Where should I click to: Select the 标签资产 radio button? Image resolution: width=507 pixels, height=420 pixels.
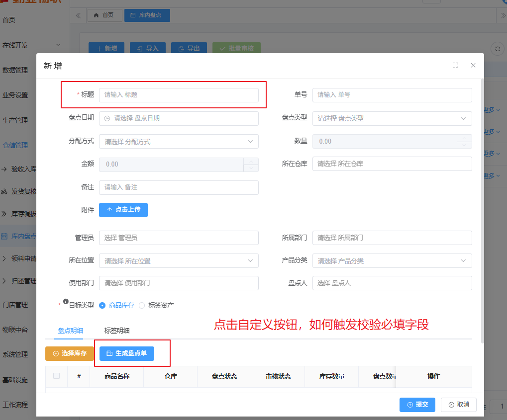pos(142,305)
